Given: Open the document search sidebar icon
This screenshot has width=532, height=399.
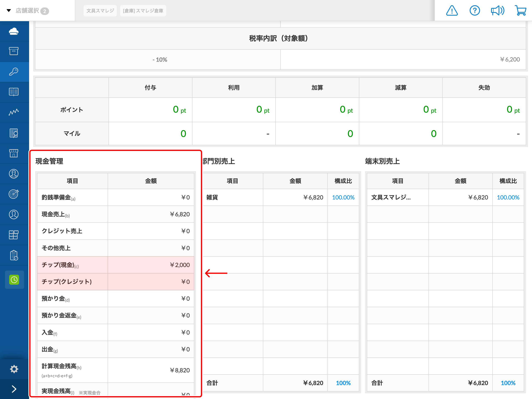Looking at the screenshot, I should pyautogui.click(x=14, y=133).
